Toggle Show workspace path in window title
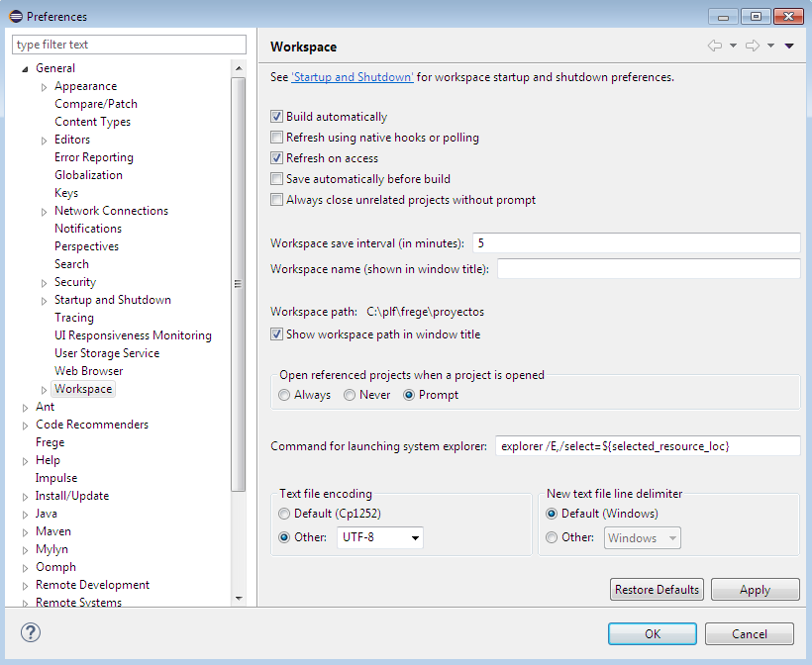This screenshot has height=665, width=812. point(277,334)
